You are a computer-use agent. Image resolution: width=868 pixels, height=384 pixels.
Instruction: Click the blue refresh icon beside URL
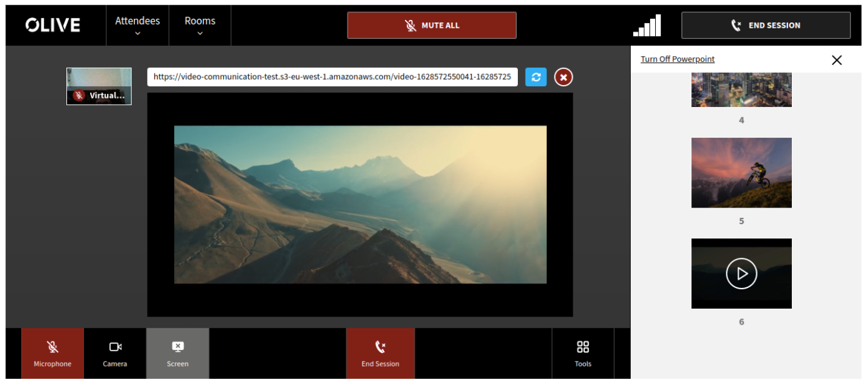point(536,77)
